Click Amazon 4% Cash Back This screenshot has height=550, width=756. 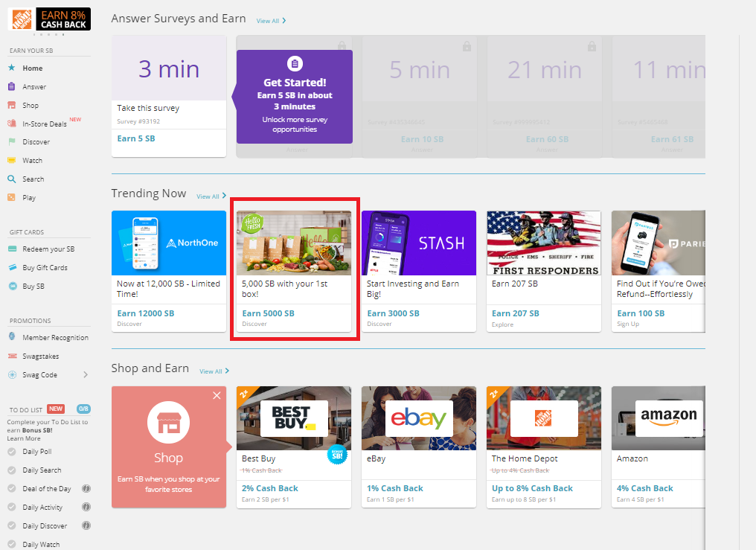(645, 488)
